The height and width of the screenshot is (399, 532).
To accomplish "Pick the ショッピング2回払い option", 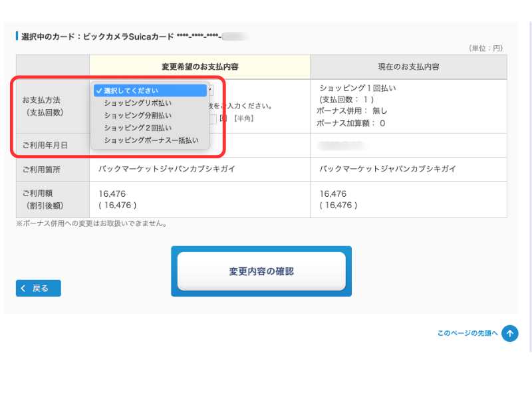I will click(x=137, y=128).
